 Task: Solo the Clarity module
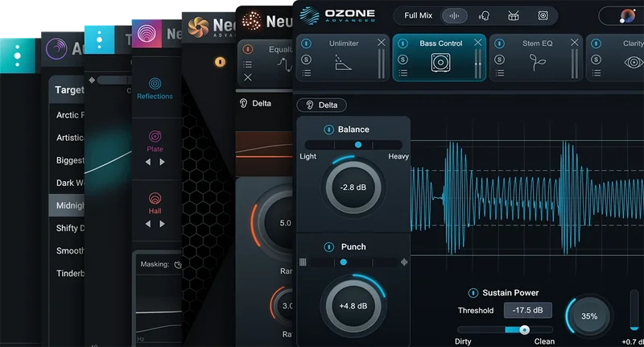point(596,60)
